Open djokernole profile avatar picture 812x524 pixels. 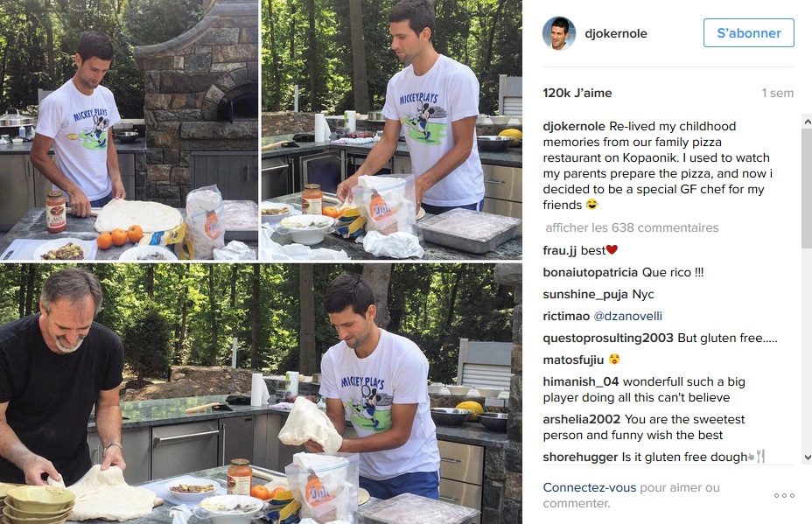(559, 33)
